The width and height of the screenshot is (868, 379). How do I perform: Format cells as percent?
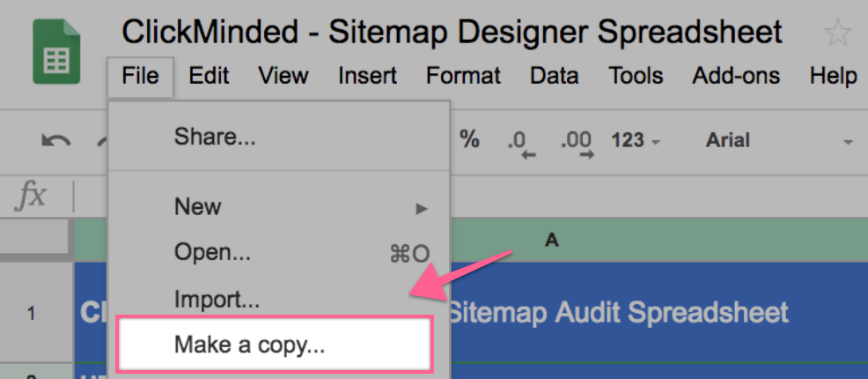coord(470,139)
